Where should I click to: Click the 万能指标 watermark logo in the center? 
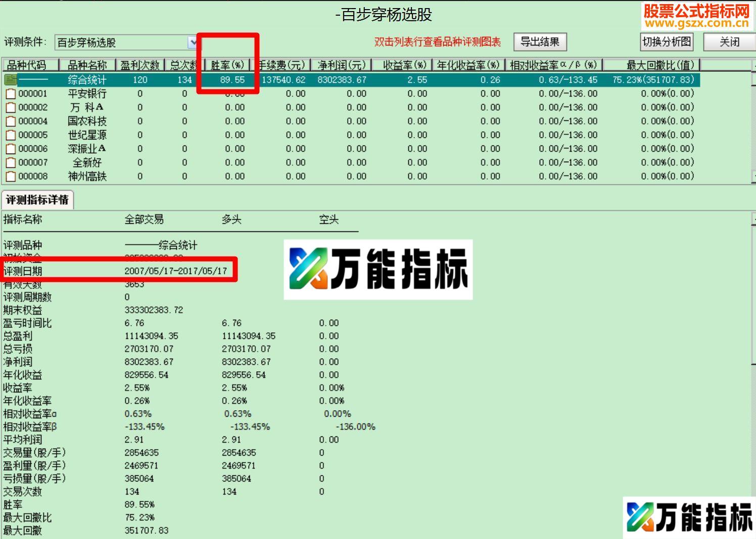[x=379, y=269]
